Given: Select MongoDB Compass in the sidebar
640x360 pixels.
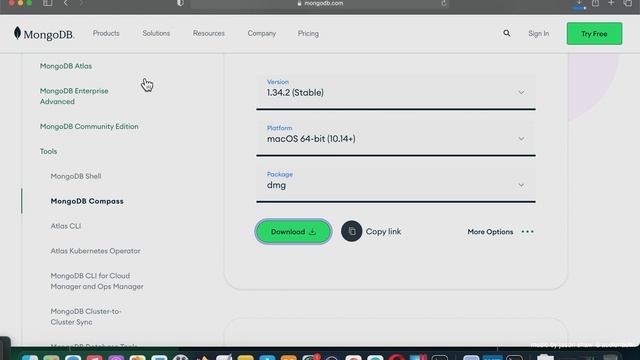Looking at the screenshot, I should [x=87, y=201].
